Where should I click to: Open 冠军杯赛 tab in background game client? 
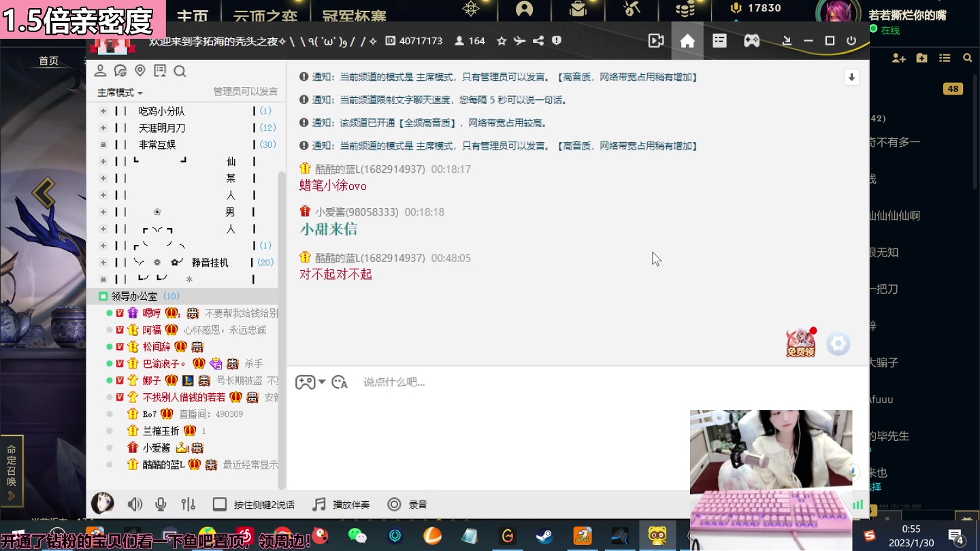353,15
